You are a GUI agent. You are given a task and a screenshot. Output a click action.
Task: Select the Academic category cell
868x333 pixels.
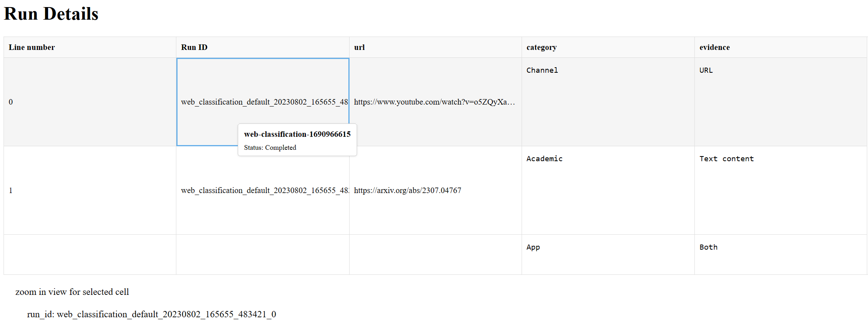608,190
